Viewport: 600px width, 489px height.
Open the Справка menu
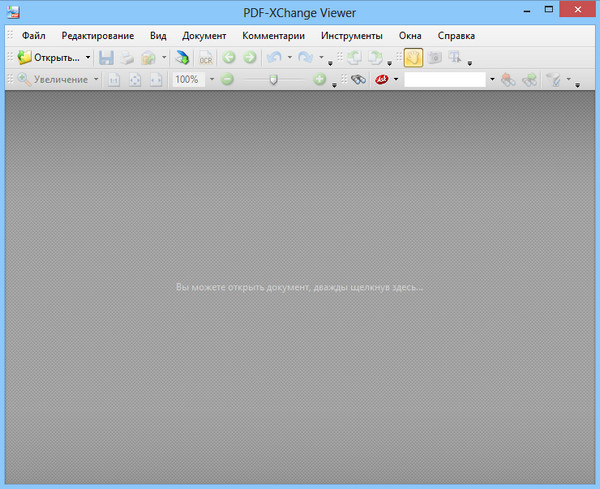click(456, 36)
